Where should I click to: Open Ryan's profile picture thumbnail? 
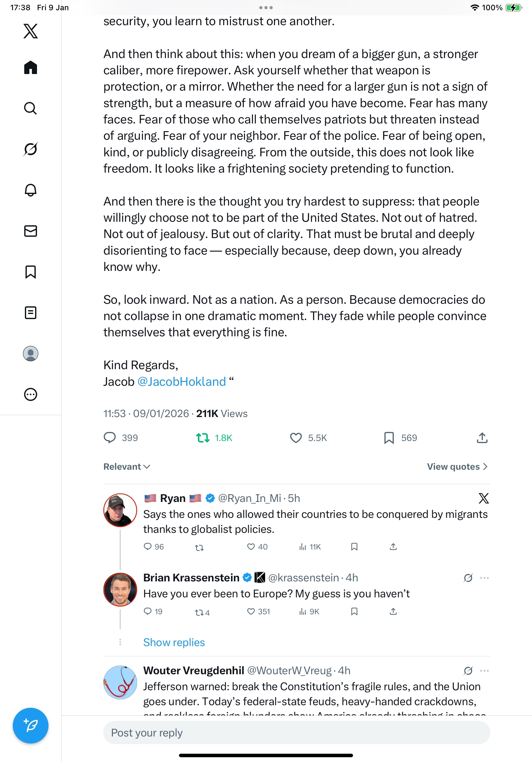click(x=120, y=510)
